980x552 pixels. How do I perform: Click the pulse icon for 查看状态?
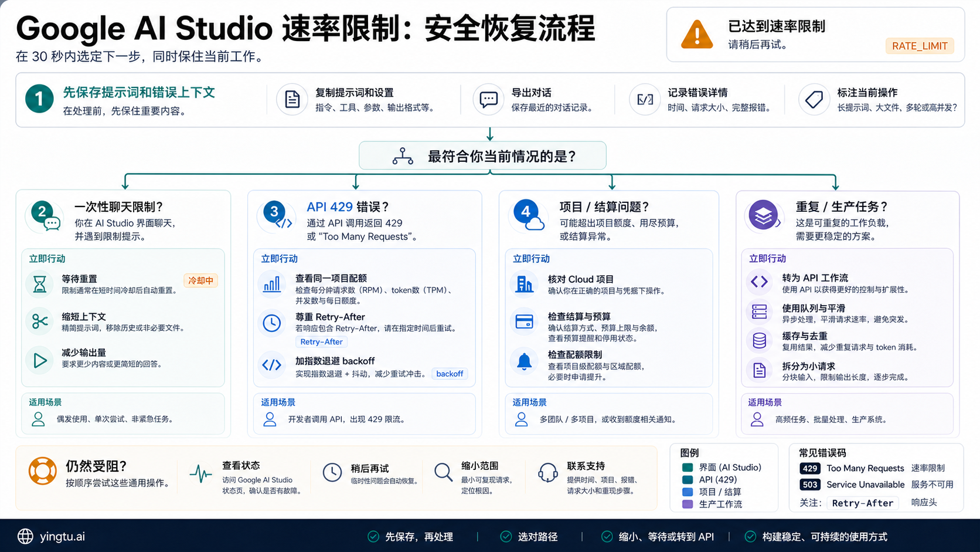point(200,473)
